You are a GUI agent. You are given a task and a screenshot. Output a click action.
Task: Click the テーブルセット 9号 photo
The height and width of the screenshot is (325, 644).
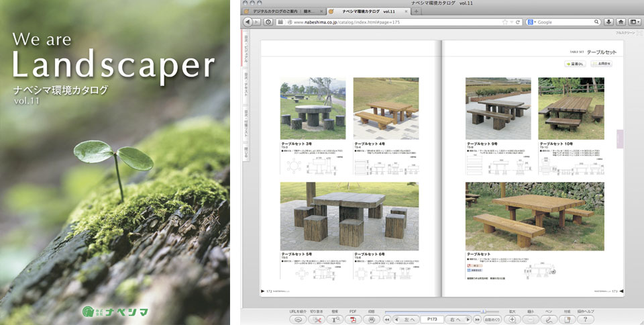(498, 109)
